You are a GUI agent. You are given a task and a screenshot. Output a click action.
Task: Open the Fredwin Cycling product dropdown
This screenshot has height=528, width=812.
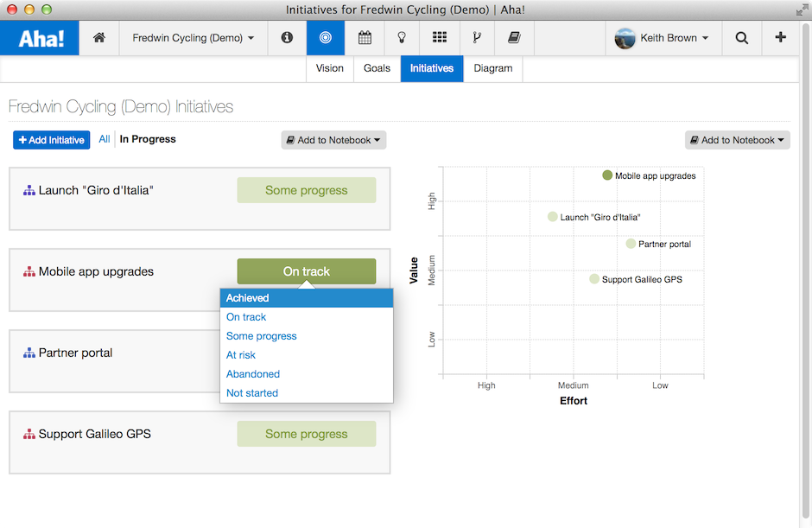pos(193,38)
